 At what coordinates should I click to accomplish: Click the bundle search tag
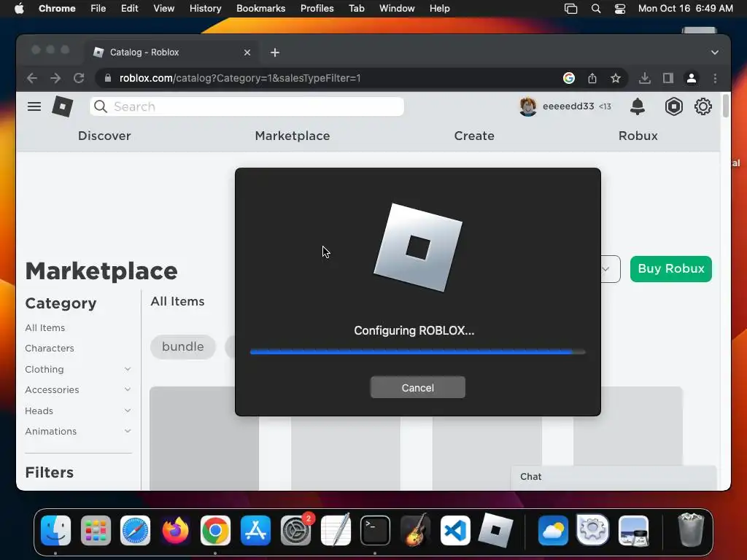183,346
